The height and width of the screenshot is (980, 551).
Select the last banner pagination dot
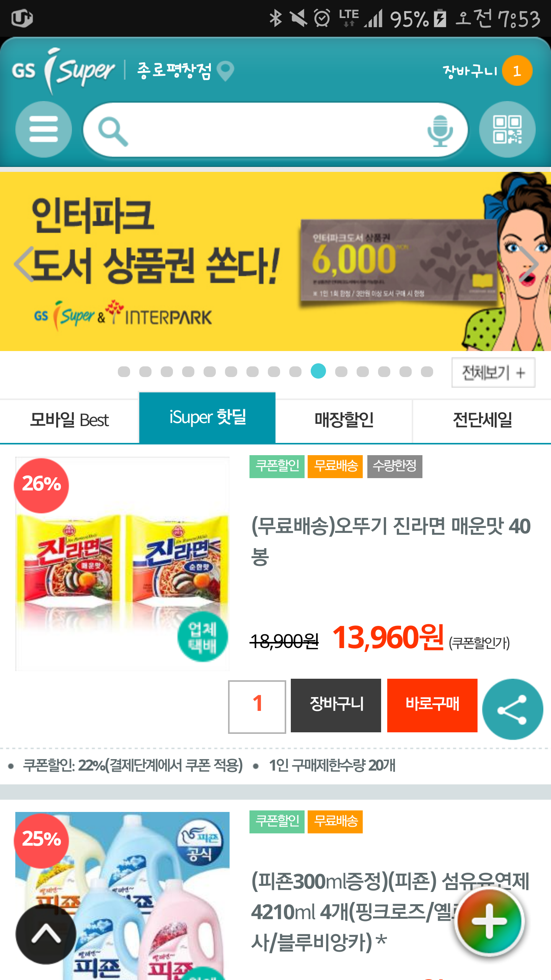(427, 371)
